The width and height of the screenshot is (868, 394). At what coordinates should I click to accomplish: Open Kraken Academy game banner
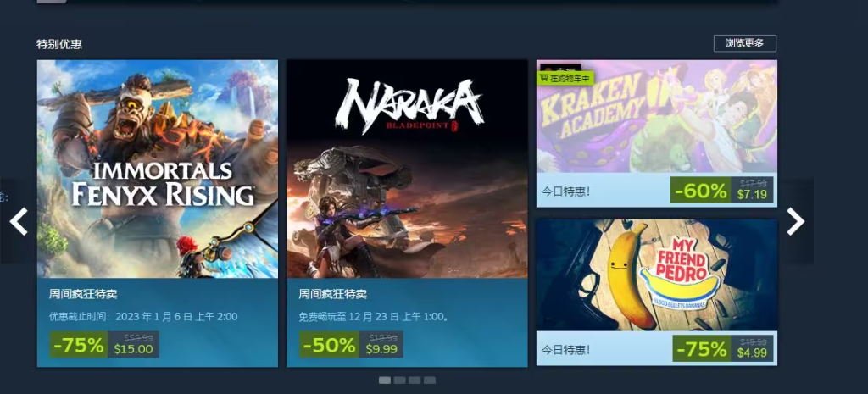pyautogui.click(x=657, y=116)
